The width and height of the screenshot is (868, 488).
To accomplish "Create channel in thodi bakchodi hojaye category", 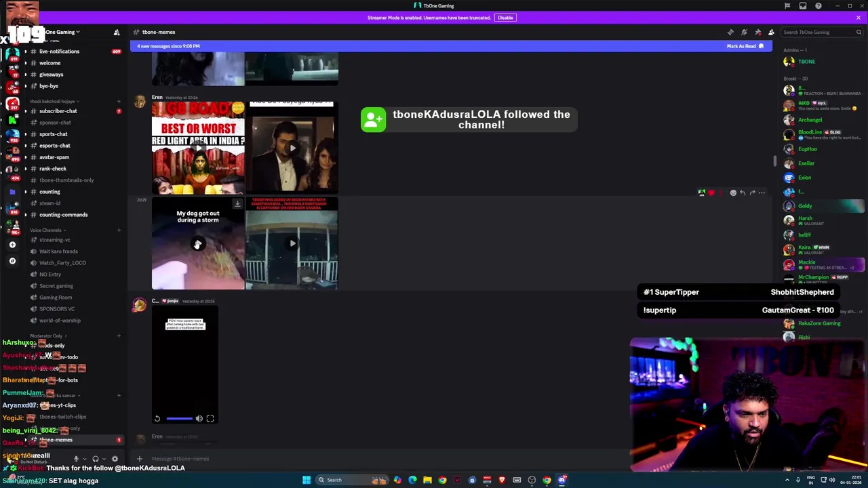I will click(119, 101).
